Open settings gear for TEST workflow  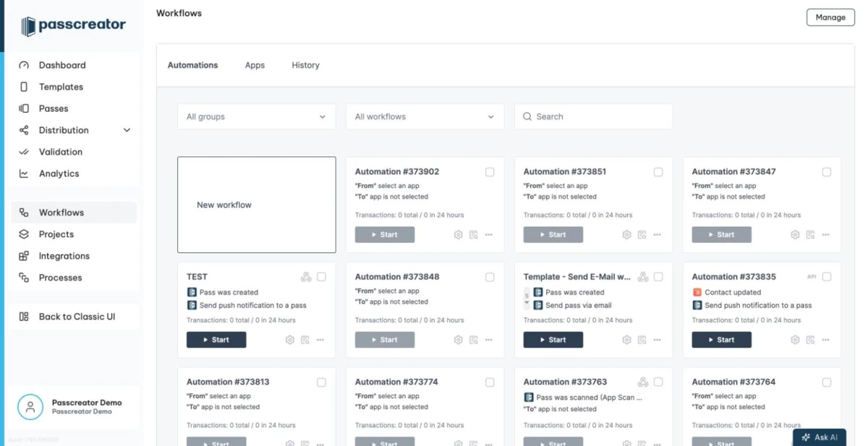(289, 340)
